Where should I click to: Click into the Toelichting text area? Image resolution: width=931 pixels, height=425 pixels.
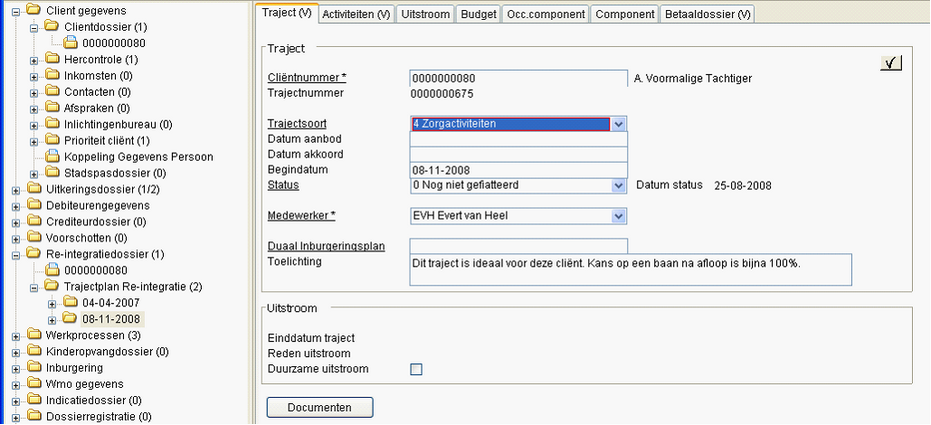[x=631, y=269]
